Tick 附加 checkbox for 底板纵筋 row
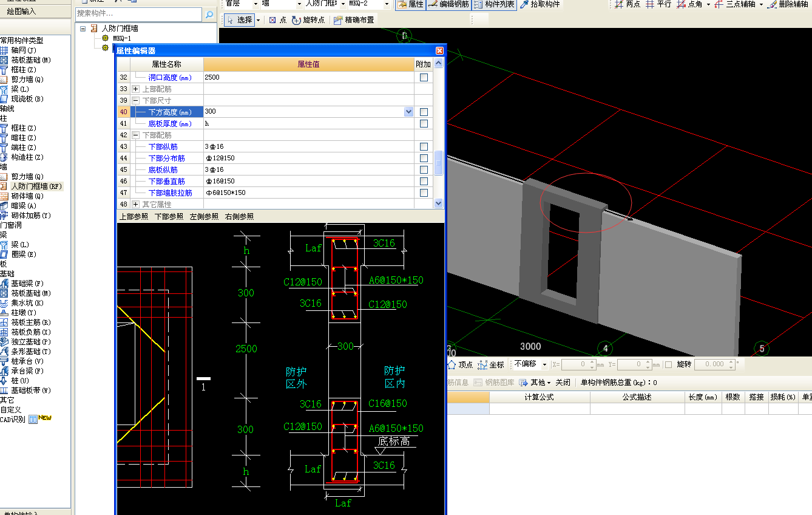The width and height of the screenshot is (812, 515). (424, 169)
